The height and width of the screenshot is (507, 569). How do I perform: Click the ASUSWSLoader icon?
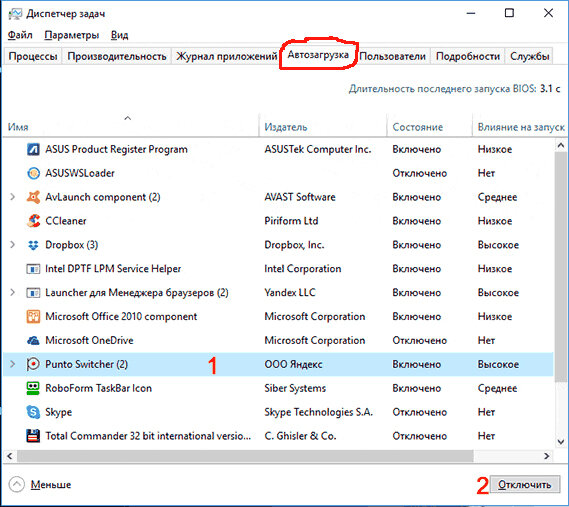33,173
